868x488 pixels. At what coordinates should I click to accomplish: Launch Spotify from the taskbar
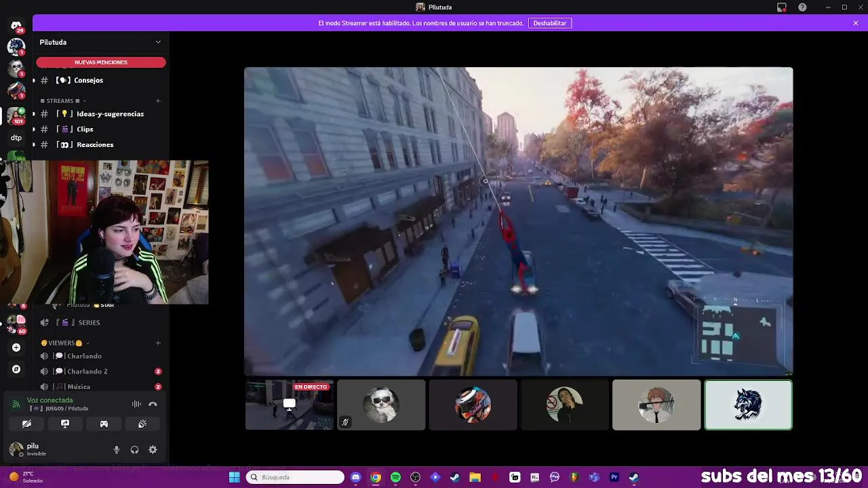click(395, 477)
